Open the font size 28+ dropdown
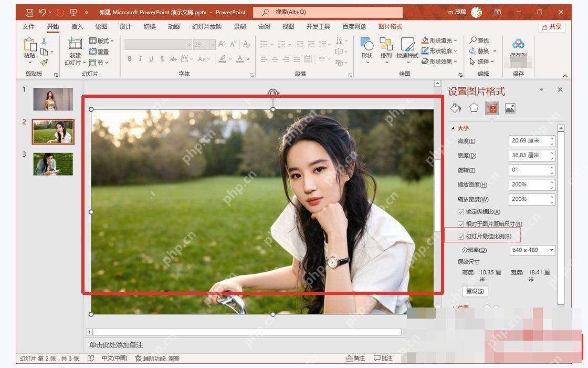The height and width of the screenshot is (368, 588). 213,45
